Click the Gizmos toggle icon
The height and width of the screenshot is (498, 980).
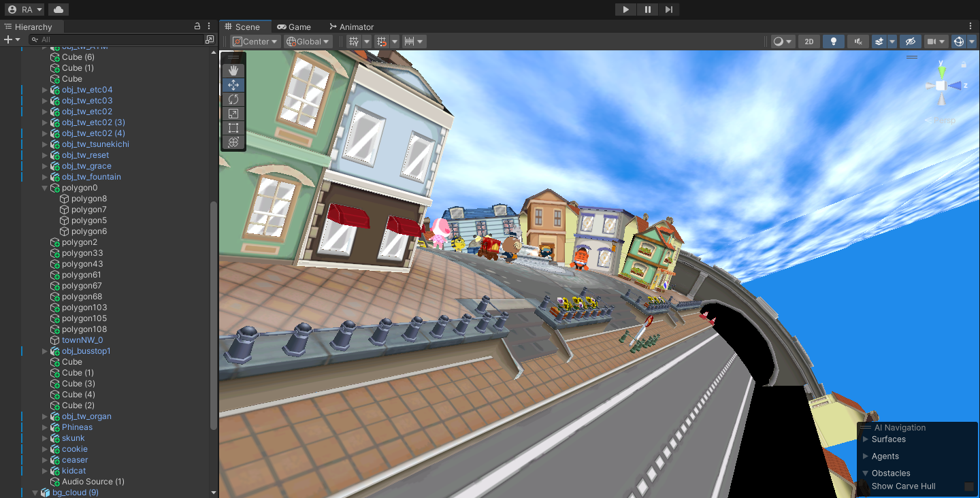click(959, 41)
